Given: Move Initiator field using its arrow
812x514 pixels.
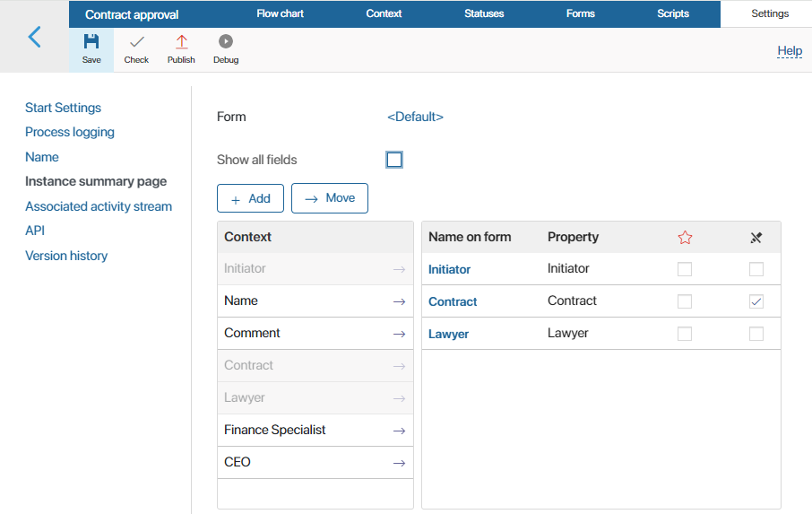Looking at the screenshot, I should coord(399,269).
